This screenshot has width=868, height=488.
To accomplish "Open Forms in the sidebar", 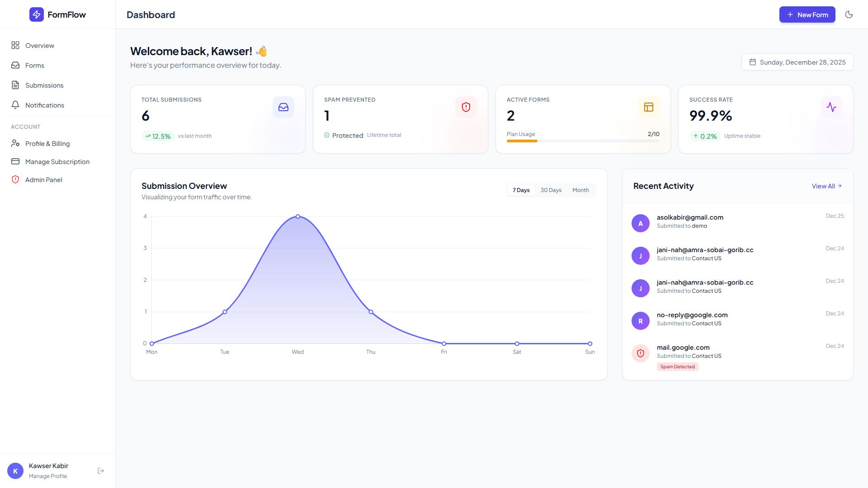I will pyautogui.click(x=34, y=66).
